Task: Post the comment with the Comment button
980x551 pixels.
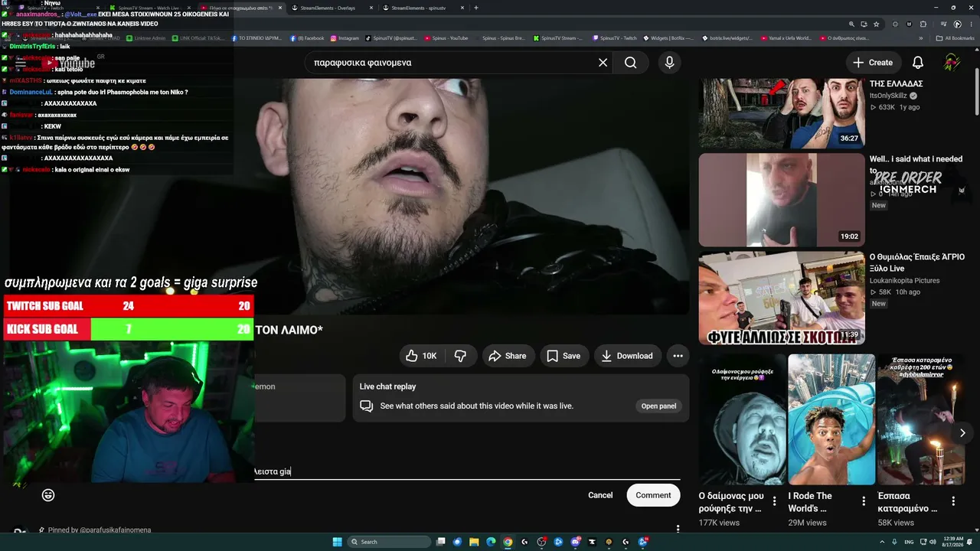Action: (653, 495)
